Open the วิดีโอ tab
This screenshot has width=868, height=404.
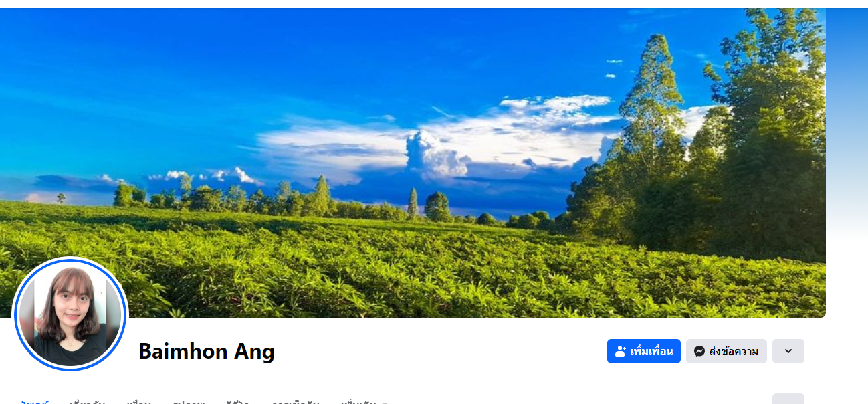[x=238, y=403]
